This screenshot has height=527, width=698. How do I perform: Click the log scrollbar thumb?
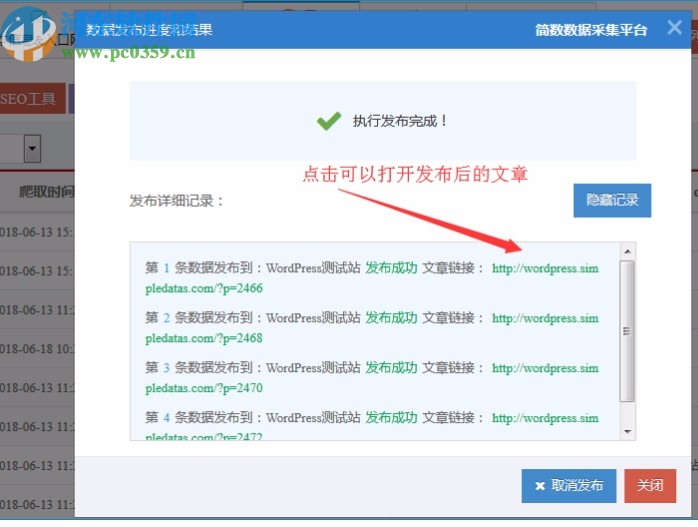pyautogui.click(x=627, y=331)
